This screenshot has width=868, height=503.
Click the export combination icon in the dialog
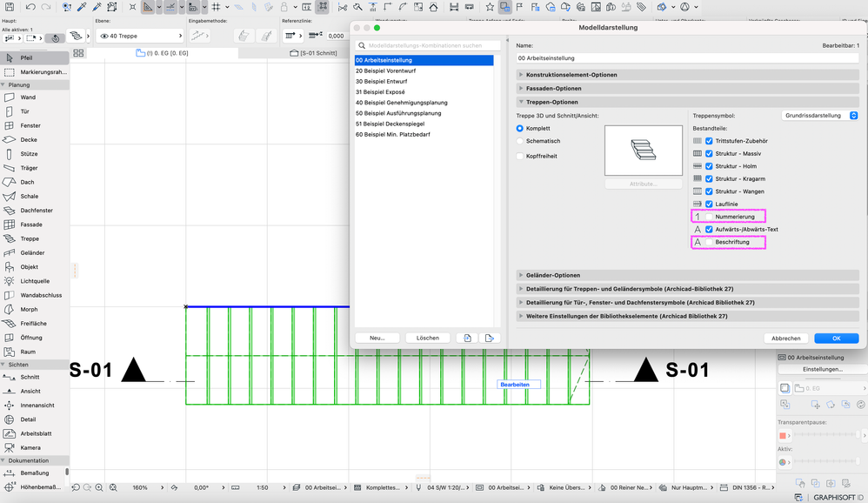tap(490, 338)
